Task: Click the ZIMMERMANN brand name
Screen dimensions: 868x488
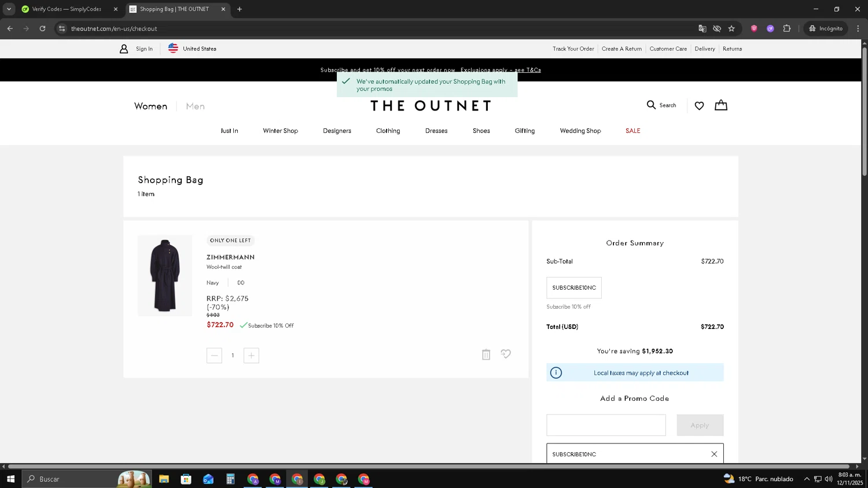Action: [230, 257]
